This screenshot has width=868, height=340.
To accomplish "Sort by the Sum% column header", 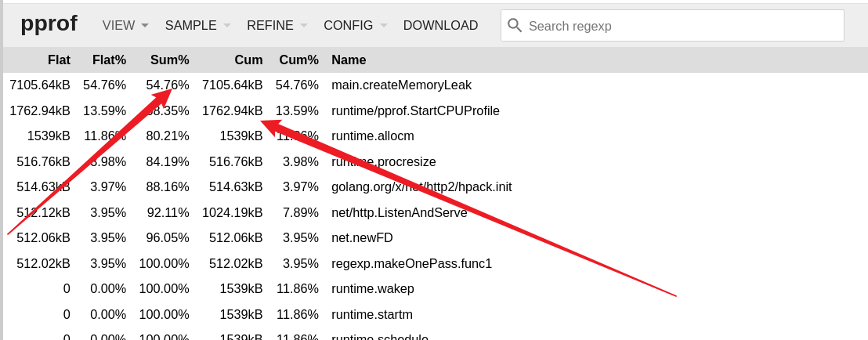I will 170,60.
